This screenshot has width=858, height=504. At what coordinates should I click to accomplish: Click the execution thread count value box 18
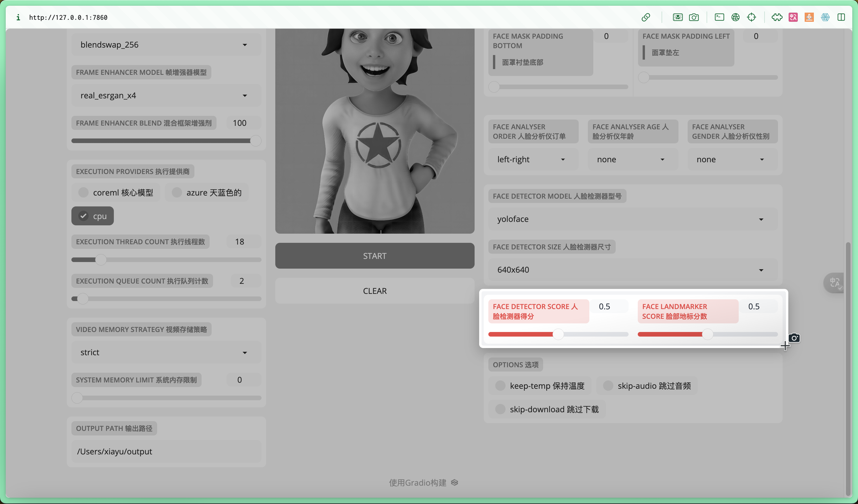click(243, 242)
